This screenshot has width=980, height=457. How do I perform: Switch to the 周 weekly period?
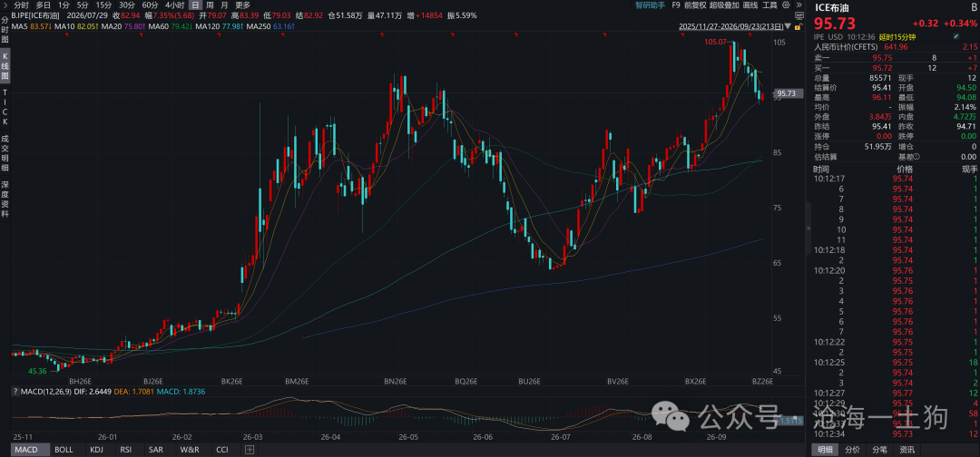pyautogui.click(x=210, y=5)
